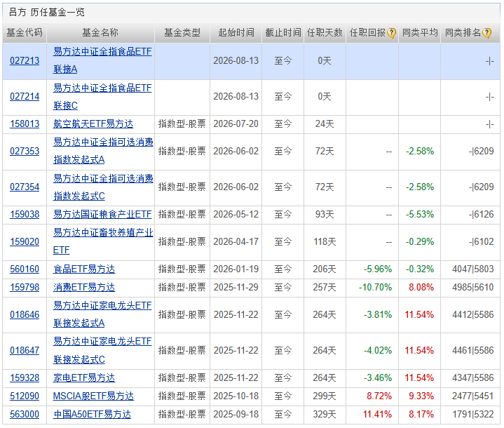The height and width of the screenshot is (428, 504).
Task: Open fund code link 018646
Action: point(25,314)
